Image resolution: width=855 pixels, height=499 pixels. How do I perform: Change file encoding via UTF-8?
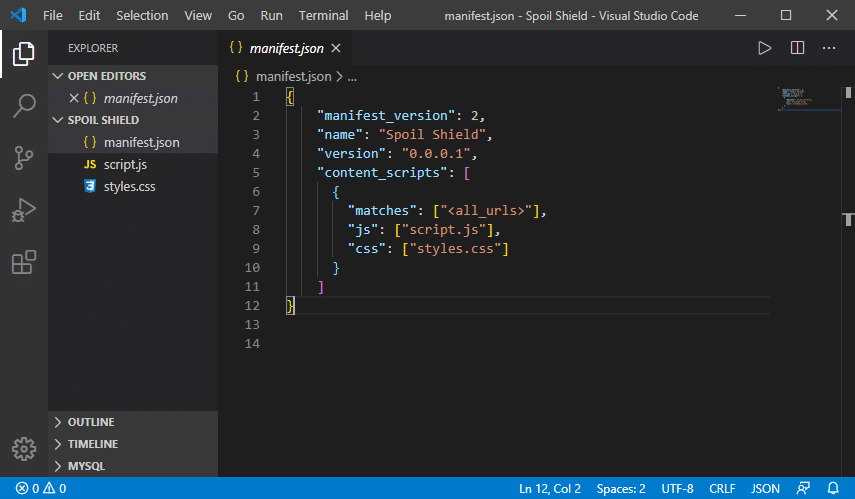coord(677,488)
